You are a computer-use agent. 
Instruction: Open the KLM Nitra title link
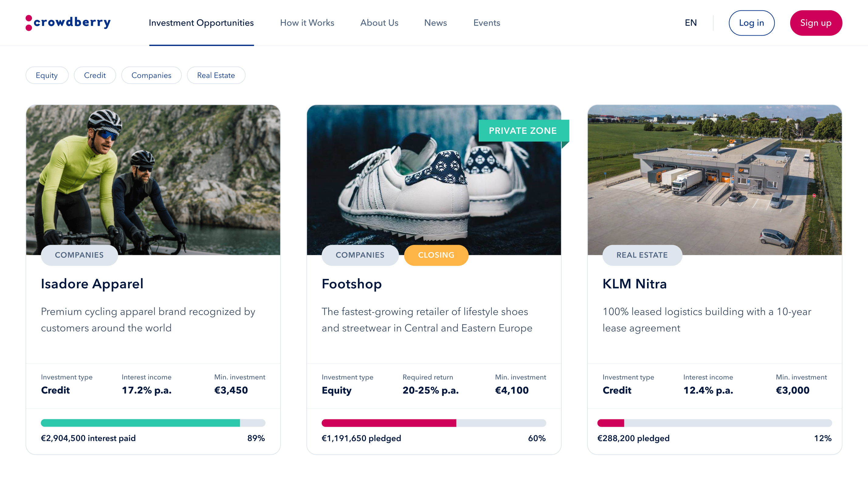point(635,284)
